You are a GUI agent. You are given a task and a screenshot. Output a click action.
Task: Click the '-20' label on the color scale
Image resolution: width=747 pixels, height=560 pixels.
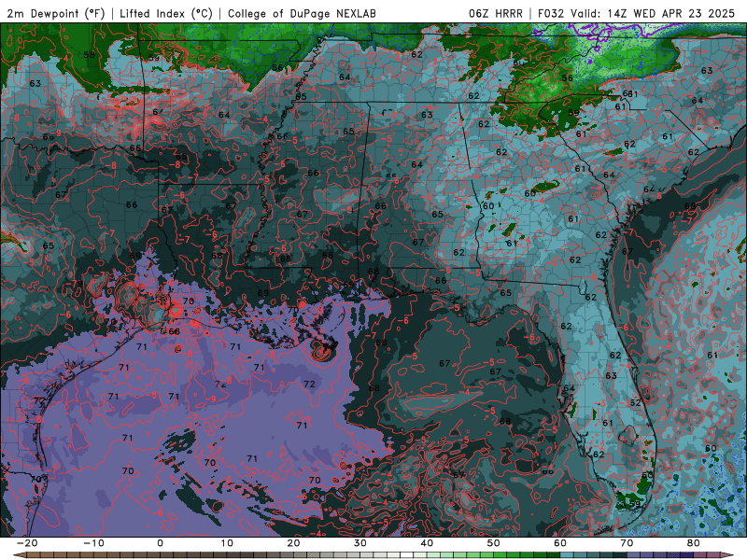(27, 543)
